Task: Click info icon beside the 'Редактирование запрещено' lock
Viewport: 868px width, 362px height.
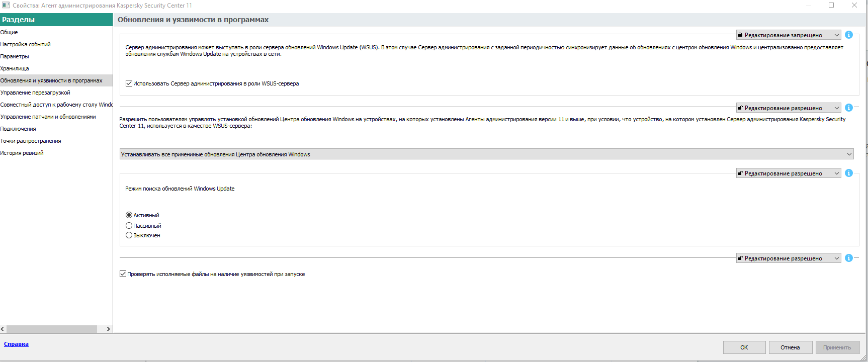Action: [849, 35]
